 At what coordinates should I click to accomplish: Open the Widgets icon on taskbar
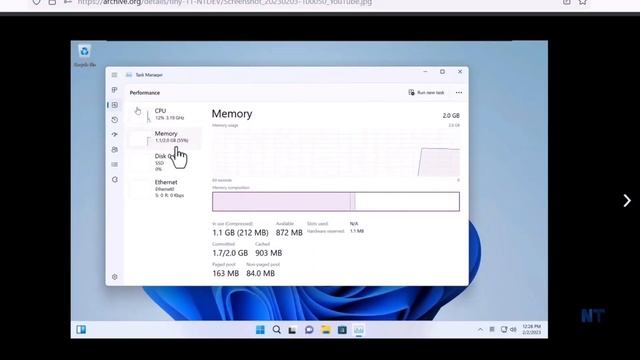(x=81, y=329)
